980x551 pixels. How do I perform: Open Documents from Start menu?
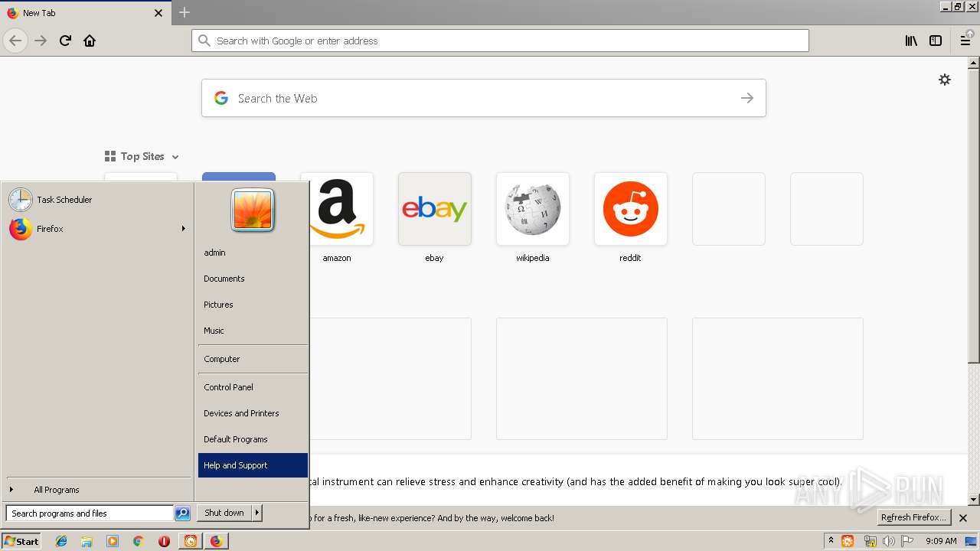[253, 279]
